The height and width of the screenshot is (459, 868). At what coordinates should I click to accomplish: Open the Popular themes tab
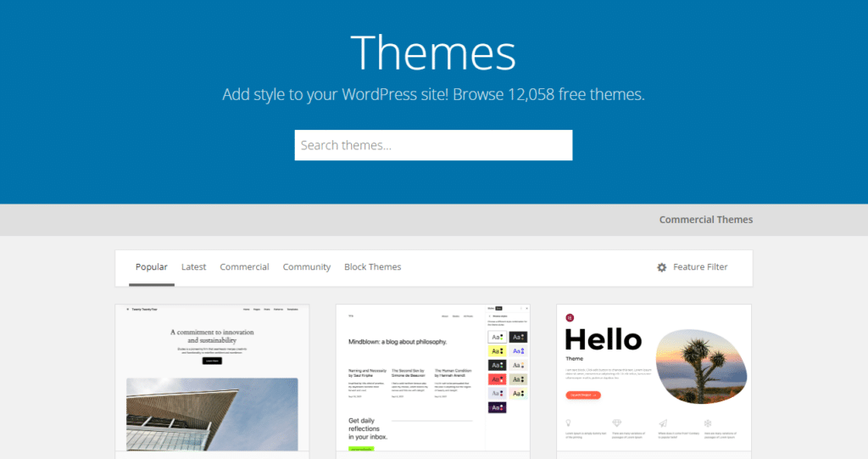point(151,266)
